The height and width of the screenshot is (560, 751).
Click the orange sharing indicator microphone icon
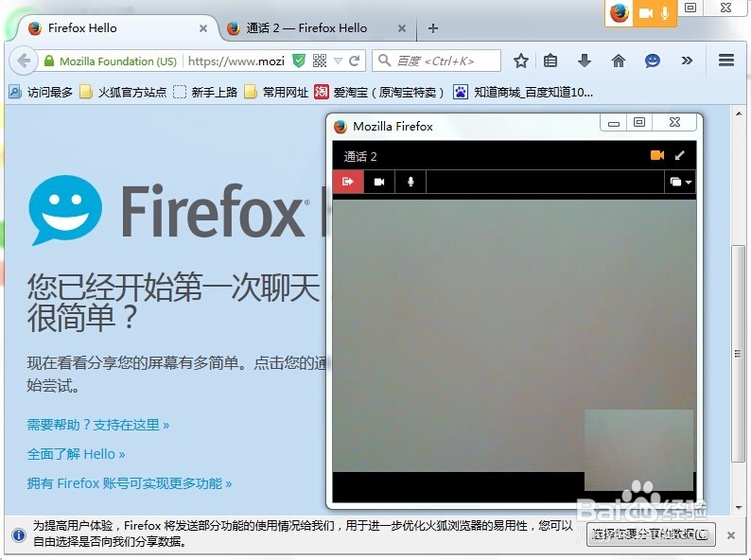(665, 13)
